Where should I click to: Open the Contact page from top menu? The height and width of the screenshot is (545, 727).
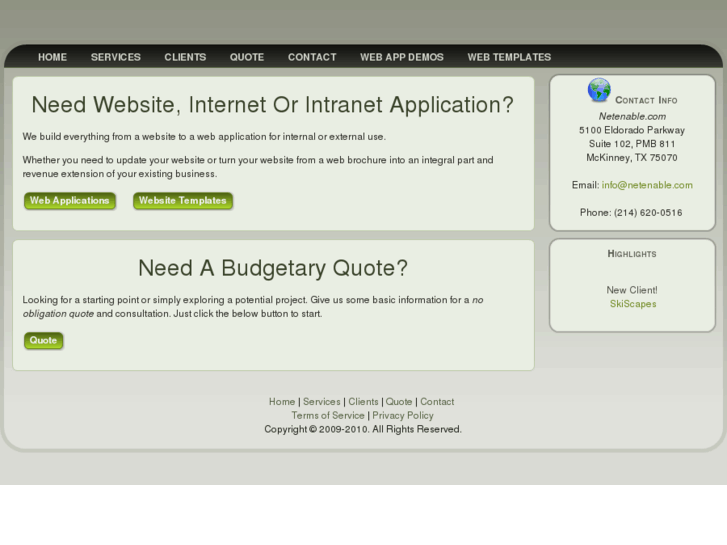[312, 57]
